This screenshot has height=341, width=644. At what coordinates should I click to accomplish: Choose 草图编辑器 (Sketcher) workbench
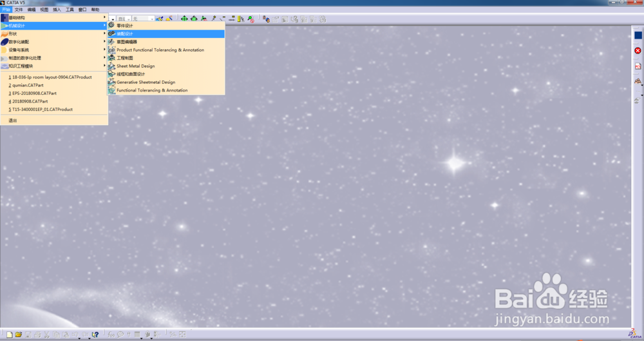coord(166,41)
